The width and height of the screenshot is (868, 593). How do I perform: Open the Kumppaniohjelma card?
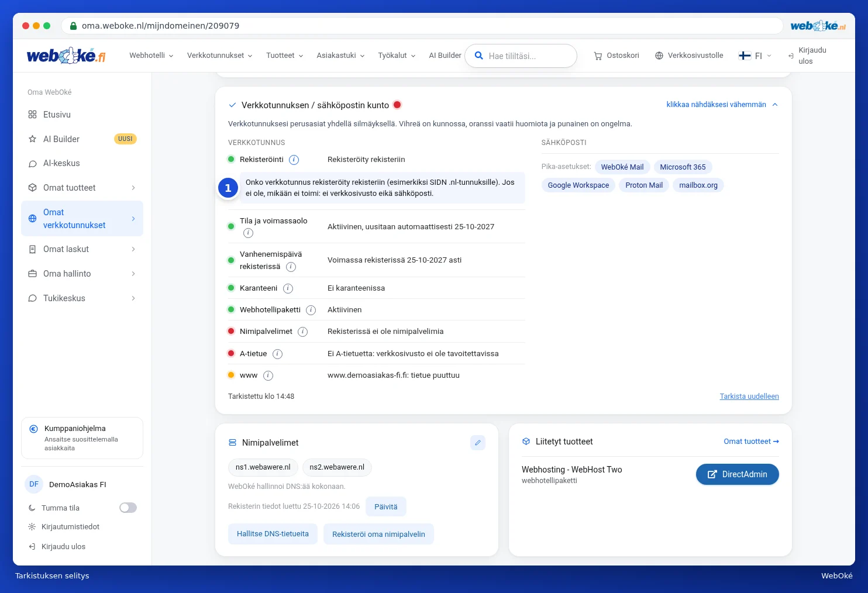pyautogui.click(x=82, y=438)
